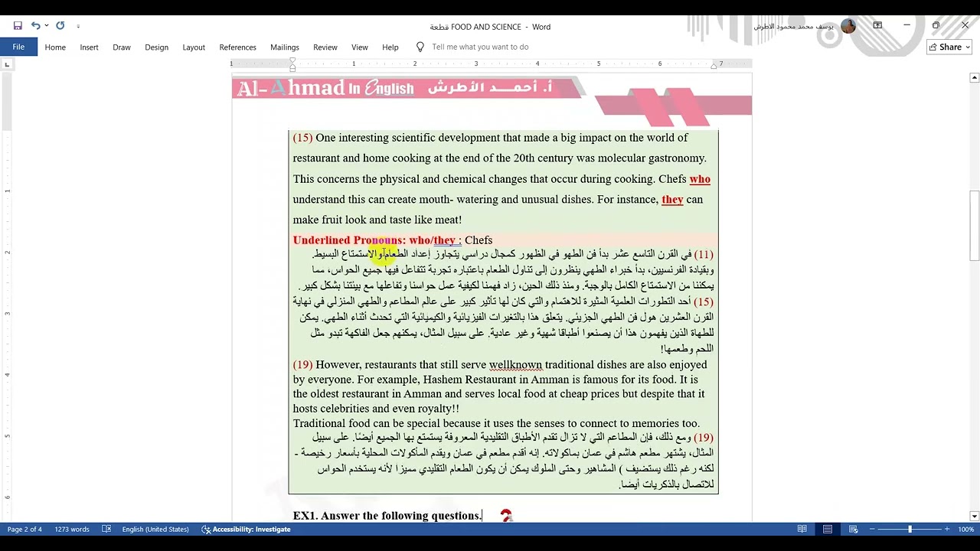Open the Undo history dropdown arrow

point(47,26)
